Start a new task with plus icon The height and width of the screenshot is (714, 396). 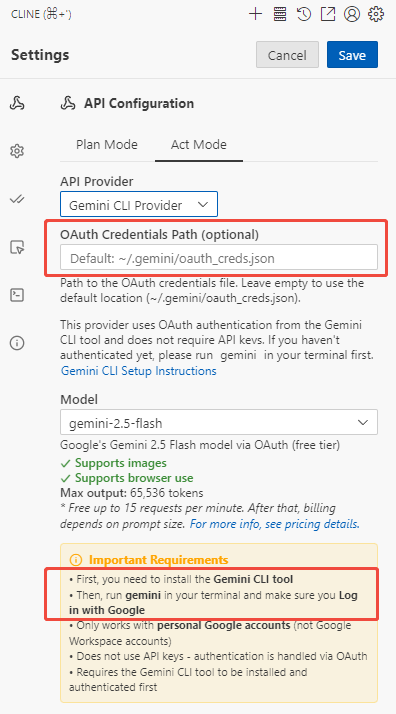pos(255,14)
